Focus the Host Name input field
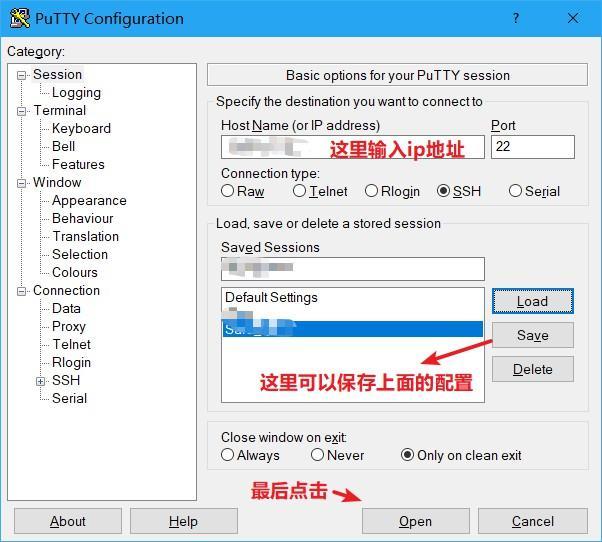 point(353,147)
